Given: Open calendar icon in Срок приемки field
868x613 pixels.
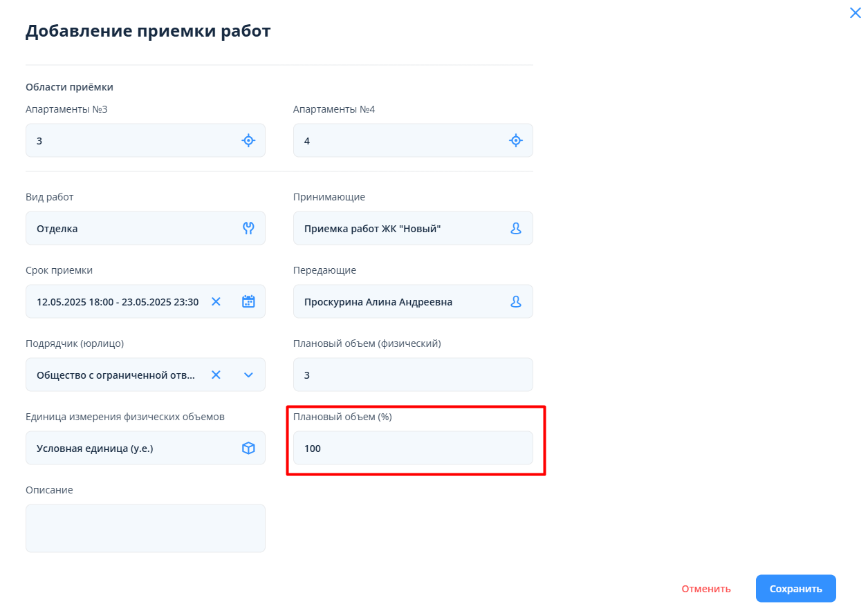Looking at the screenshot, I should pyautogui.click(x=248, y=302).
